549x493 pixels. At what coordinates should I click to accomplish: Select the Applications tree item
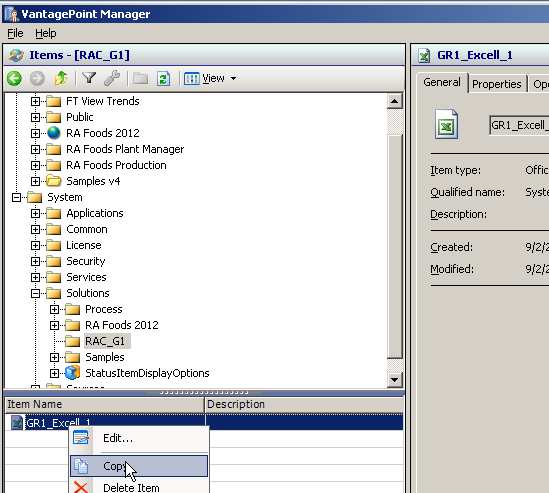click(95, 213)
